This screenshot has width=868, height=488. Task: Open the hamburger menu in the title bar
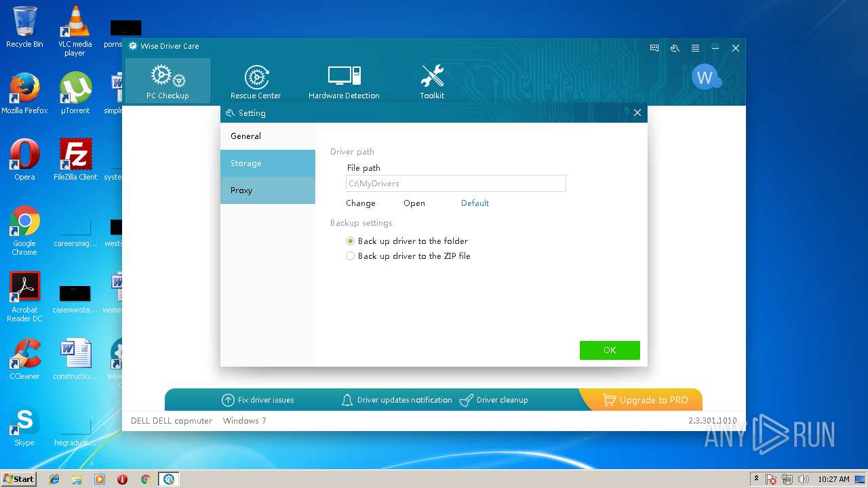coord(695,48)
